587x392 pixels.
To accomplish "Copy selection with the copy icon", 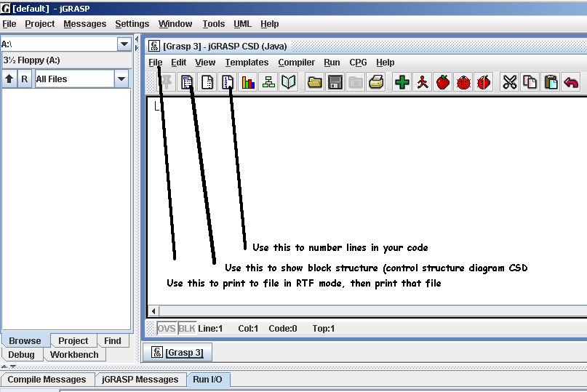I will 530,82.
